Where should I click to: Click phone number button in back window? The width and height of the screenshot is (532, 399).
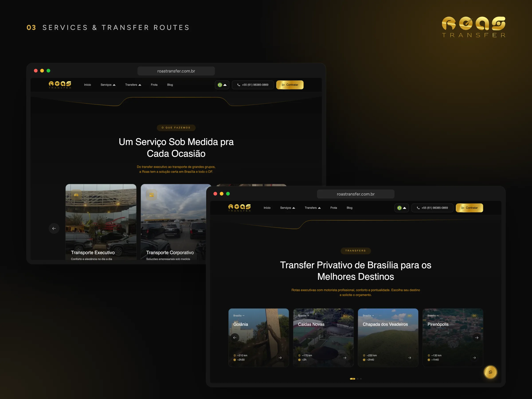click(253, 85)
